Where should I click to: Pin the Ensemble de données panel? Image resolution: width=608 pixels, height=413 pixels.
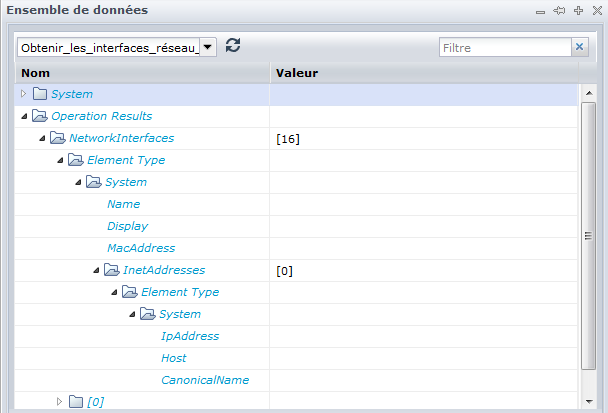pos(559,11)
